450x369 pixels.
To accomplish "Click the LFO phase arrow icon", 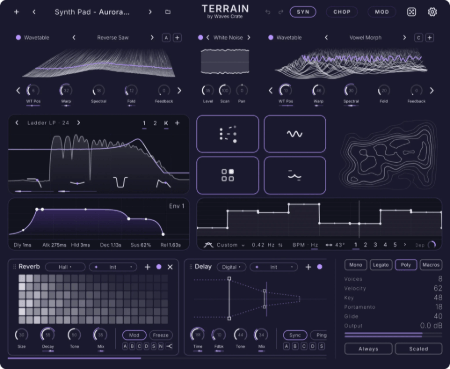I will 329,245.
